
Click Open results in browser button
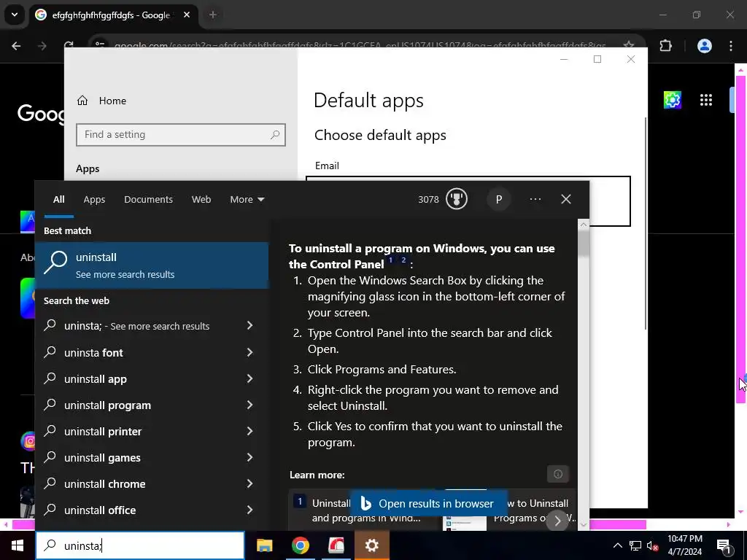click(427, 503)
